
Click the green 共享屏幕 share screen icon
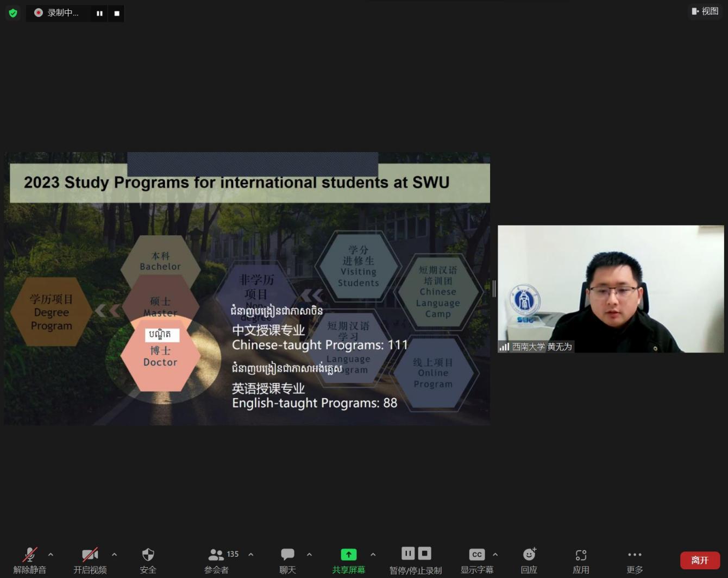click(x=348, y=555)
